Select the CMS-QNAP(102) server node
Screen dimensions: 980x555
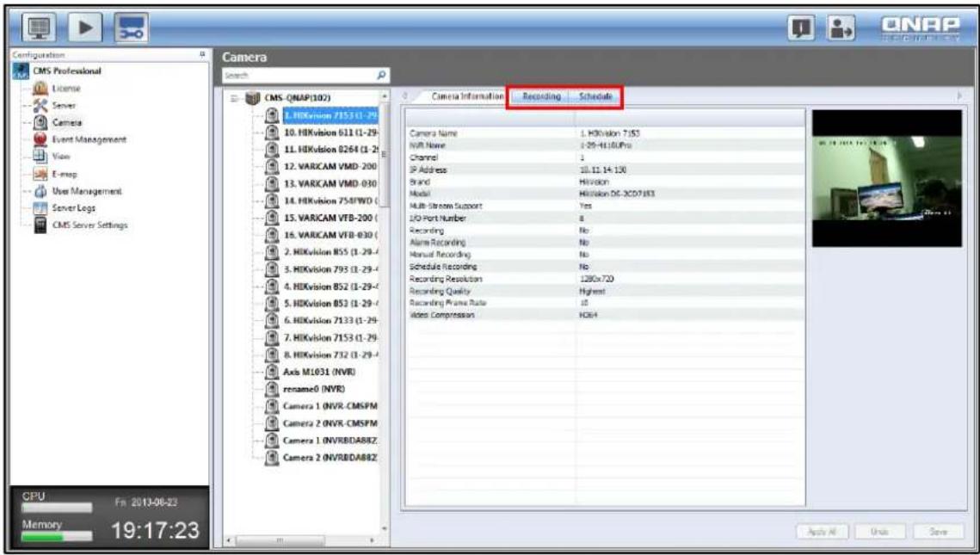pyautogui.click(x=297, y=98)
